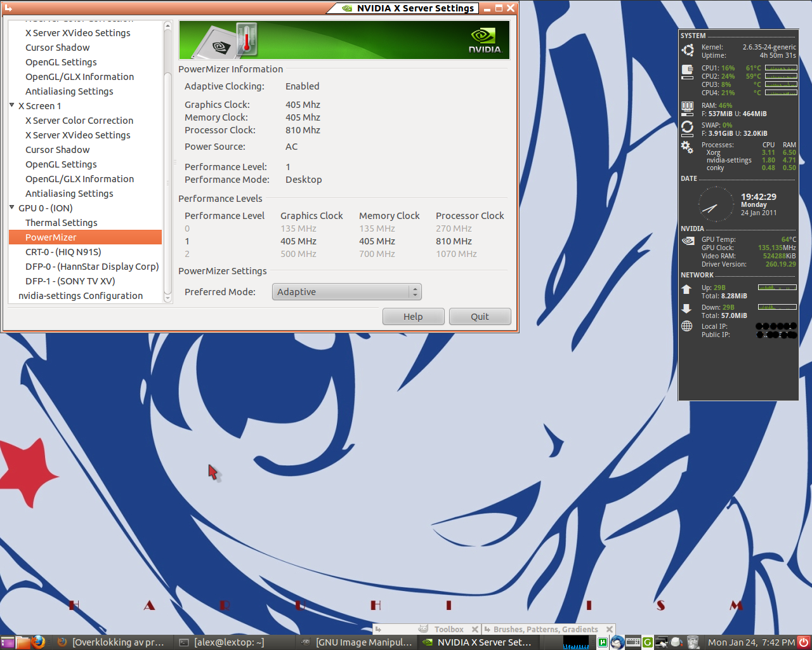Open OpenGL Settings under X Screen 1
Viewport: 812px width, 650px height.
61,164
